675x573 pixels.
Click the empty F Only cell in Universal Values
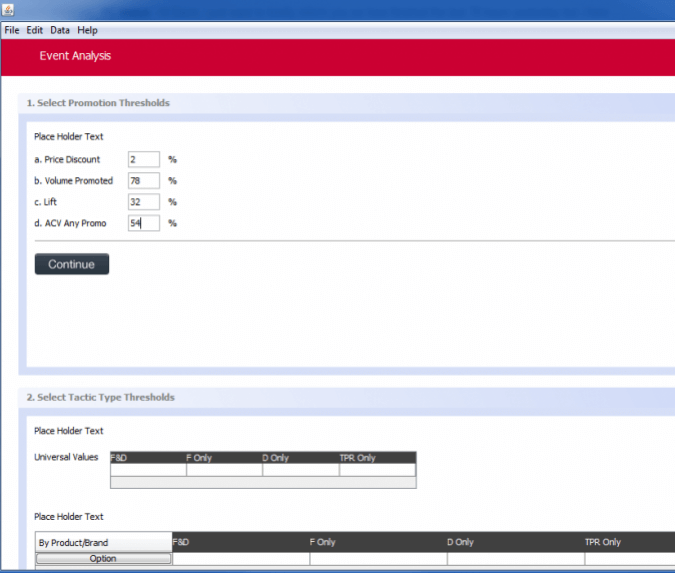pyautogui.click(x=225, y=470)
